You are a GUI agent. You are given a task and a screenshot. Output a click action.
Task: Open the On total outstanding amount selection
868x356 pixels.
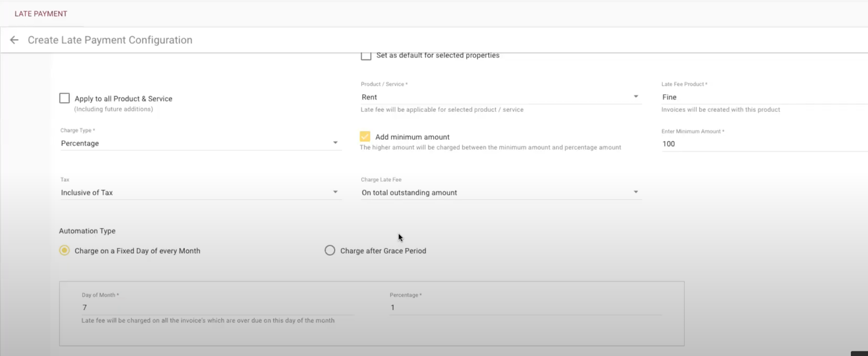coord(494,193)
